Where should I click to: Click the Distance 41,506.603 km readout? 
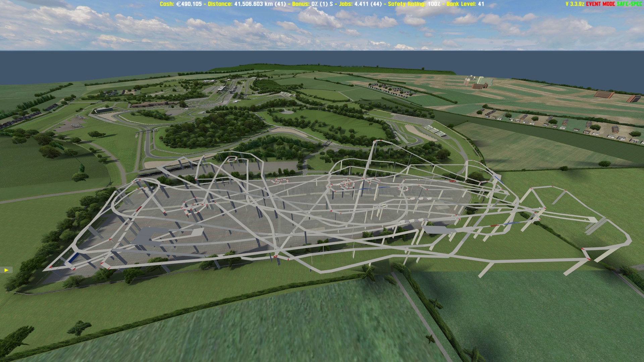[x=247, y=4]
